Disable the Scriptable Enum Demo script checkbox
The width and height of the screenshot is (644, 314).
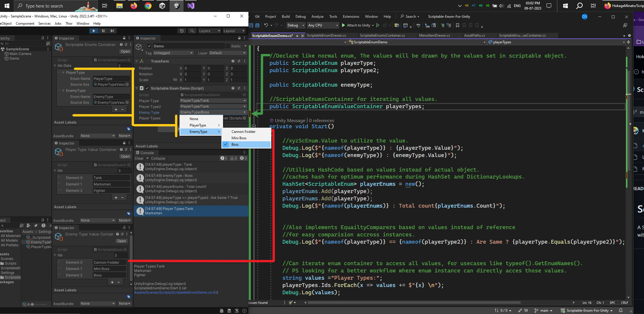click(147, 88)
